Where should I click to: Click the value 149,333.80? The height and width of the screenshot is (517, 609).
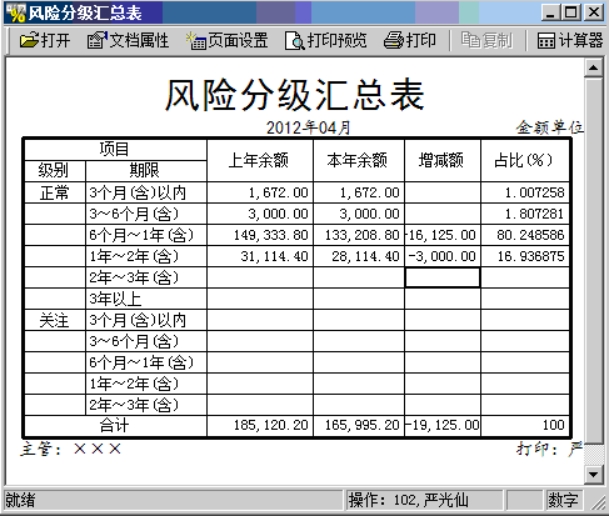click(x=271, y=235)
